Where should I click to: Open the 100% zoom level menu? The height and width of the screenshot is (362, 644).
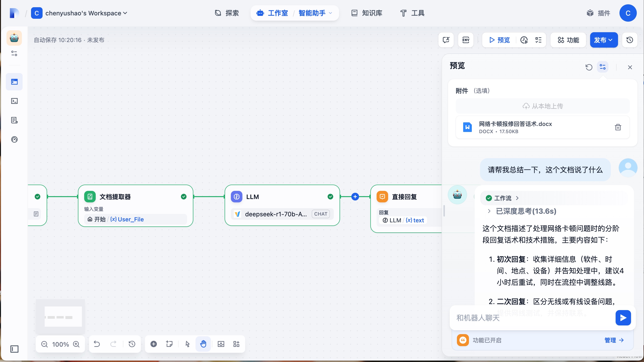(x=60, y=344)
